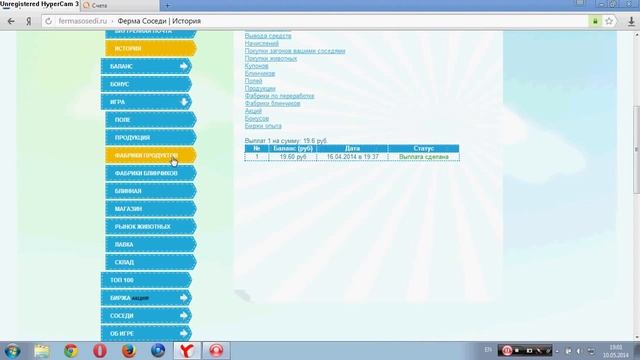Expand the СОСЕДИ menu arrow

[184, 316]
